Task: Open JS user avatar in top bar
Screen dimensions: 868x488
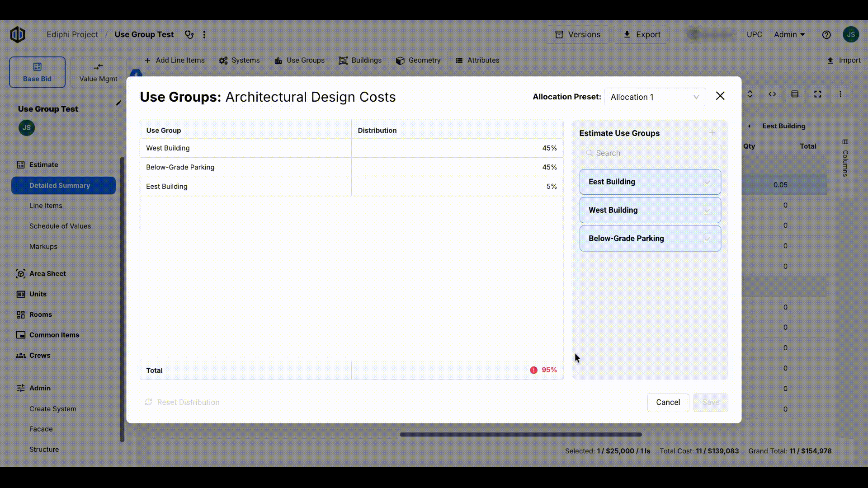Action: click(x=851, y=34)
